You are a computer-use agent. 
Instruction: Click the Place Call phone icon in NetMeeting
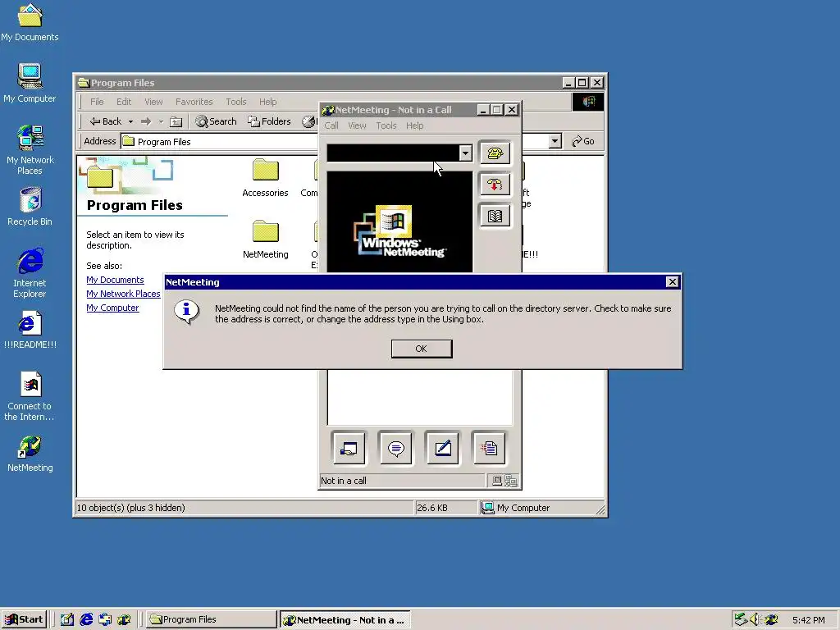click(x=495, y=153)
